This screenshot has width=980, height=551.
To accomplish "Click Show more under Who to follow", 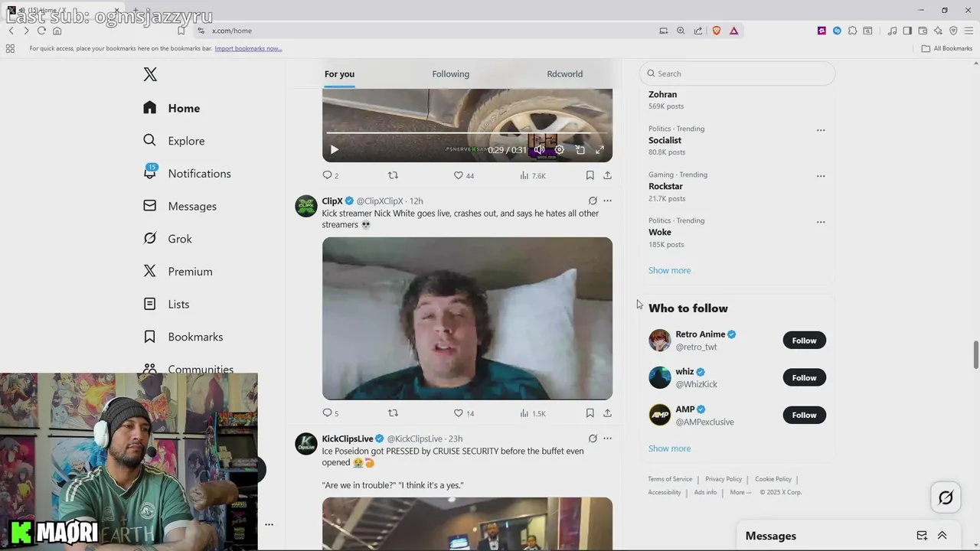I will click(x=669, y=448).
